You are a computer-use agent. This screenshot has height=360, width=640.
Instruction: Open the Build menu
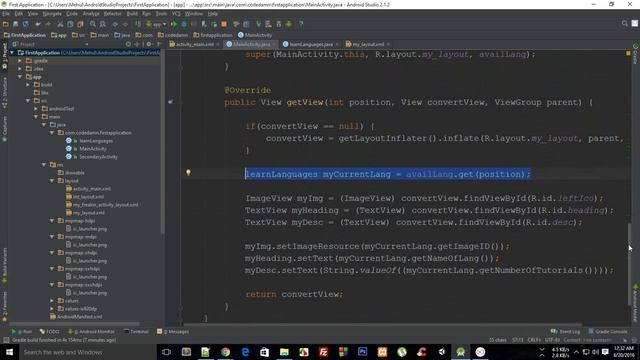click(132, 13)
